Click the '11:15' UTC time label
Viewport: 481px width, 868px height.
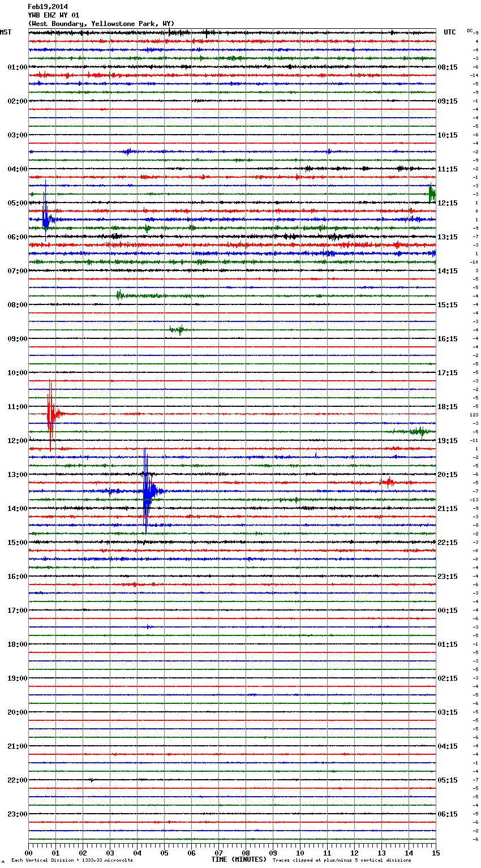pos(448,169)
